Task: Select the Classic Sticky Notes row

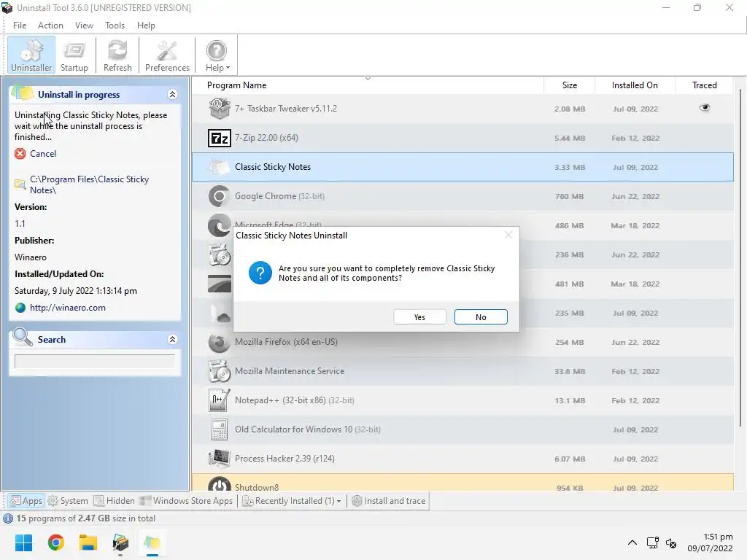Action: coord(462,167)
